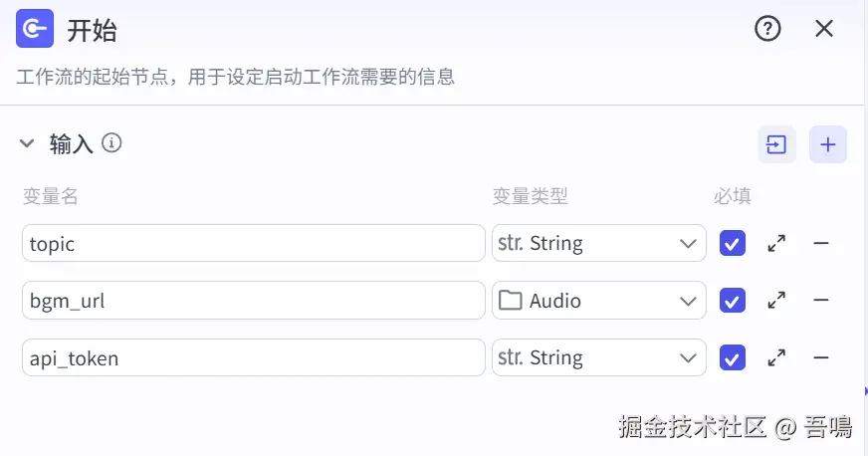Expand the bgm_url variable editor
Image resolution: width=868 pixels, height=456 pixels.
point(776,300)
